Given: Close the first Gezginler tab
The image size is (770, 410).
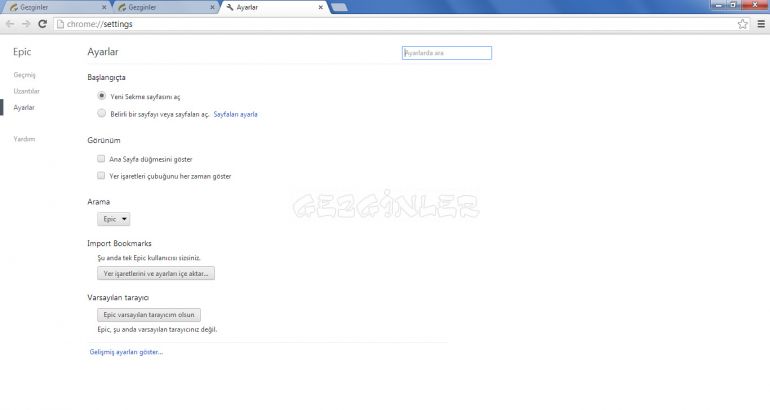Looking at the screenshot, I should (104, 7).
